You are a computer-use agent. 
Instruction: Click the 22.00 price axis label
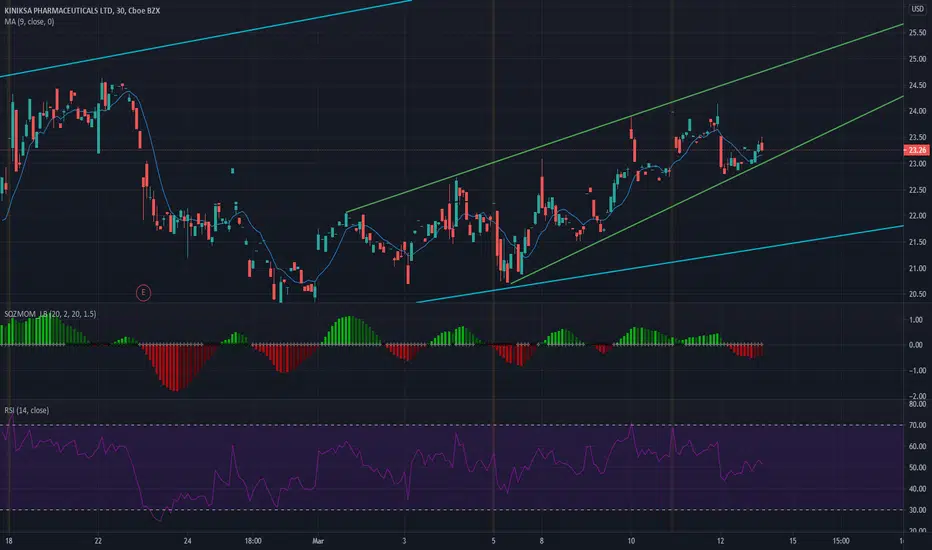[x=917, y=216]
